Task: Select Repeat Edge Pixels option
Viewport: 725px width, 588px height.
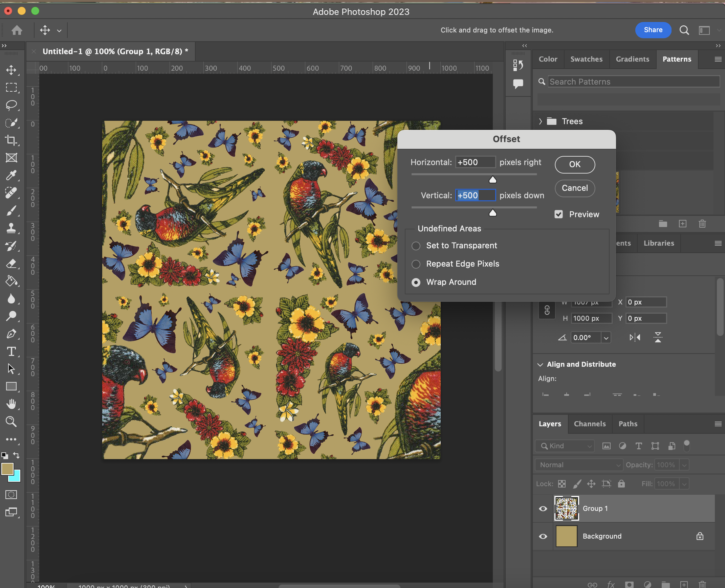Action: coord(416,264)
